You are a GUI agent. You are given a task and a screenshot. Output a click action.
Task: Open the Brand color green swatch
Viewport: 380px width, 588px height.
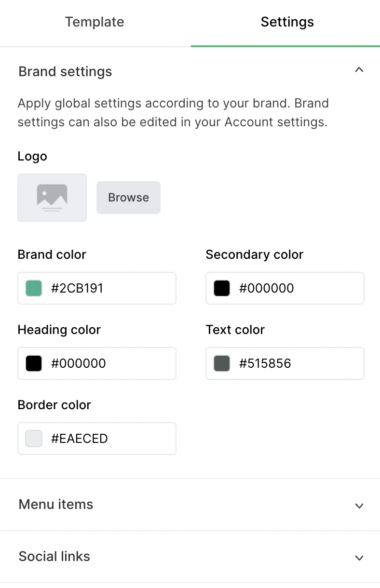tap(34, 288)
